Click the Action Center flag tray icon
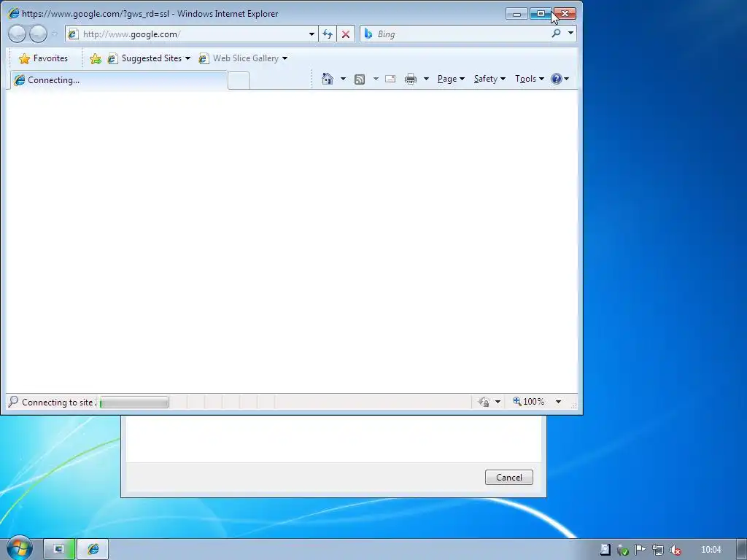Viewport: 747px width, 560px height. tap(640, 550)
